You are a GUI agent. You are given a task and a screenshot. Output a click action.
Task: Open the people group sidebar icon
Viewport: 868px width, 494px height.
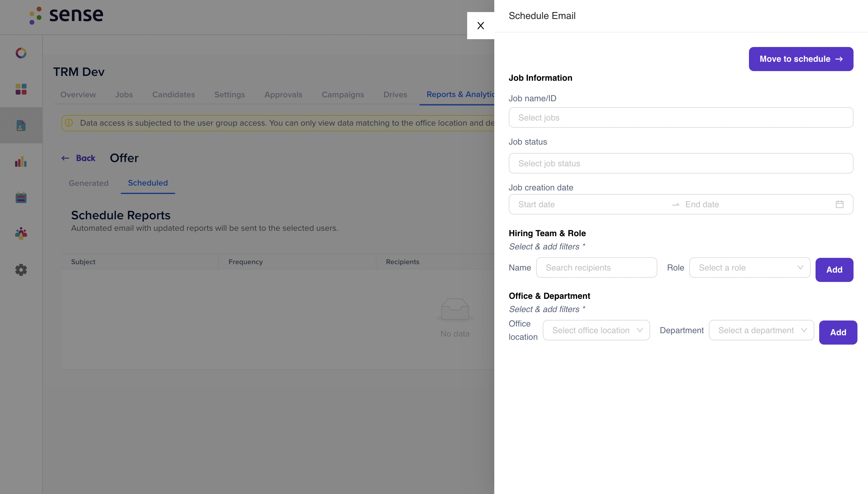pos(21,233)
